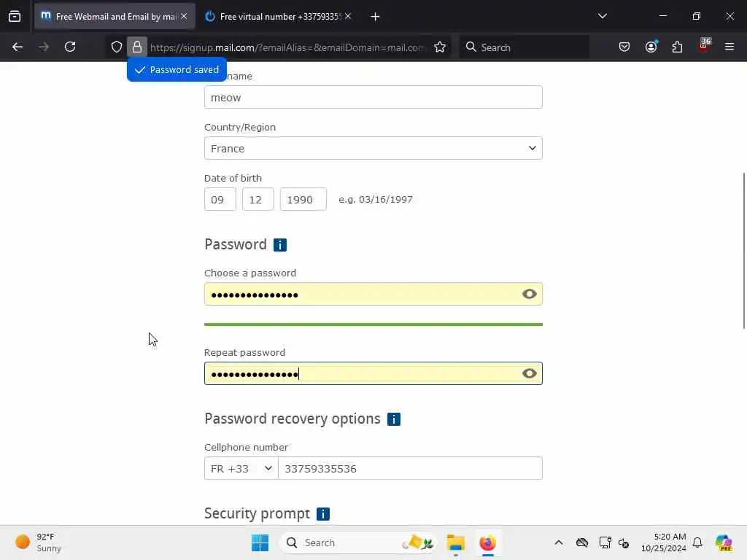Switch to the Free Webmail and Email tab
Image resolution: width=747 pixels, height=560 pixels.
pyautogui.click(x=115, y=16)
